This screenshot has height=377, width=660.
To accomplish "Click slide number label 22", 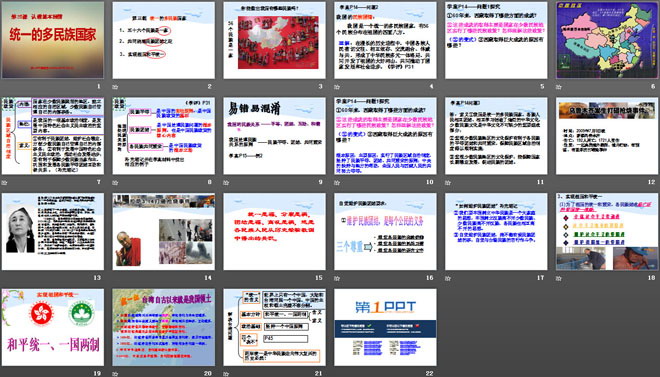I will pos(430,373).
